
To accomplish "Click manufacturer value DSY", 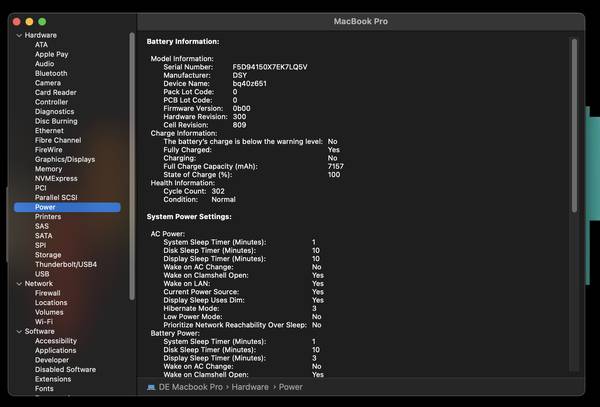I will pyautogui.click(x=240, y=76).
